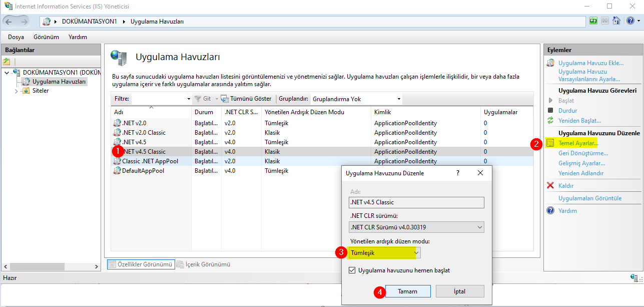Viewport: 644px width, 307px height.
Task: Click the Uygulama Havuzu Ekle icon
Action: click(550, 63)
